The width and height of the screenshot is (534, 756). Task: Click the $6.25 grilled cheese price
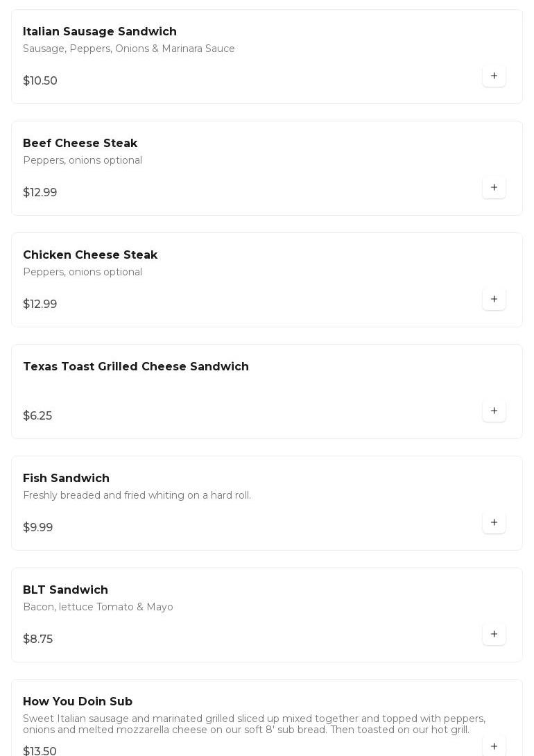[37, 416]
